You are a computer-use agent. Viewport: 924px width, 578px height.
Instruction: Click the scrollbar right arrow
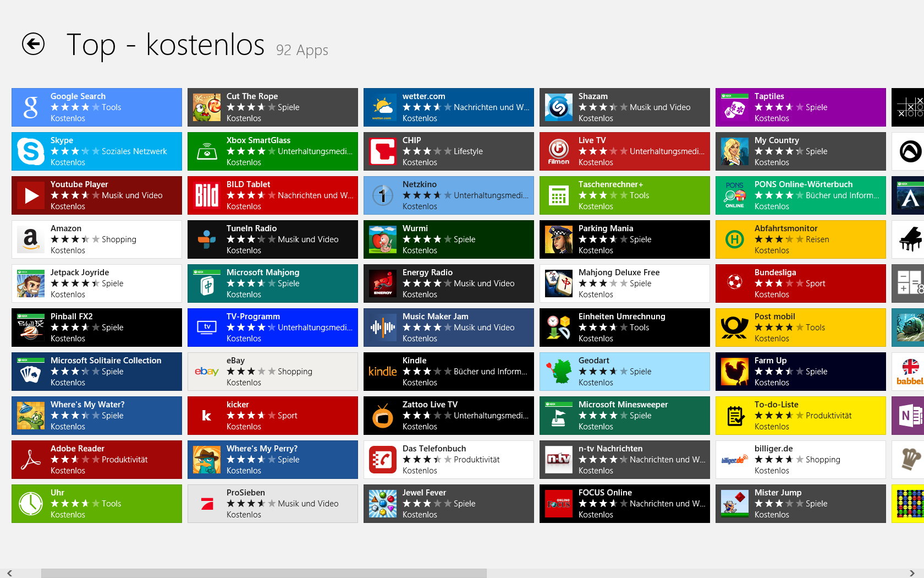(911, 573)
